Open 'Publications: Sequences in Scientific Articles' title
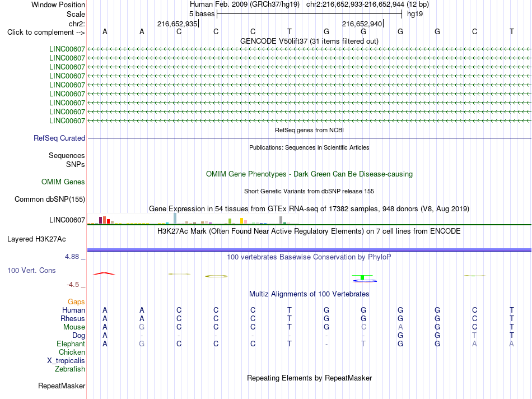The height and width of the screenshot is (399, 532). (x=309, y=147)
